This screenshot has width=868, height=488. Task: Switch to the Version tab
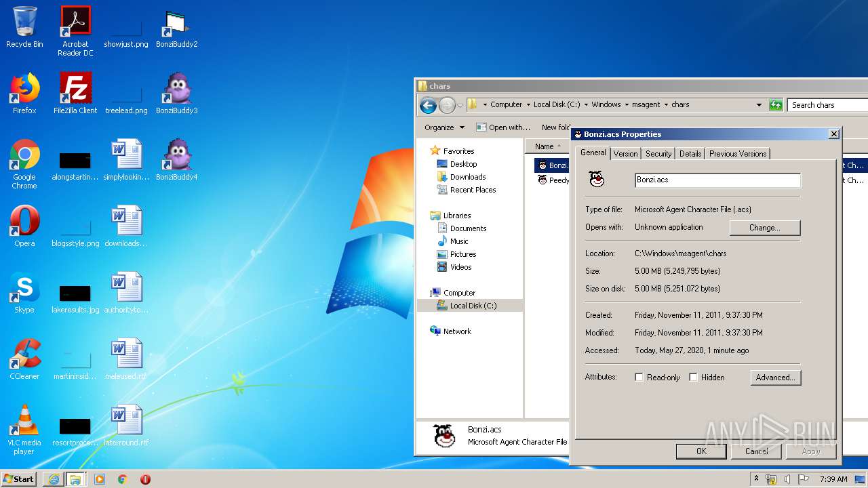[x=625, y=154]
